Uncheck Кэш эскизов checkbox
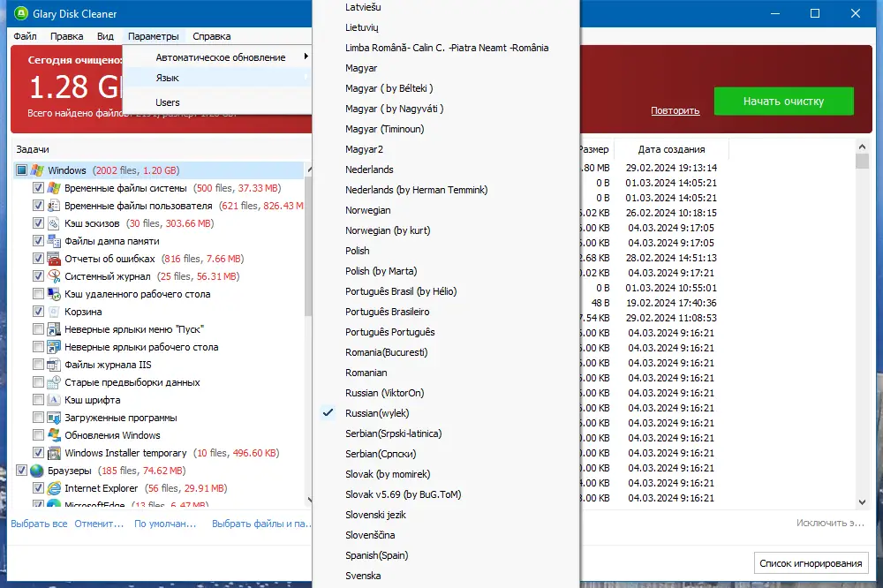Viewport: 883px width, 588px height. tap(38, 223)
